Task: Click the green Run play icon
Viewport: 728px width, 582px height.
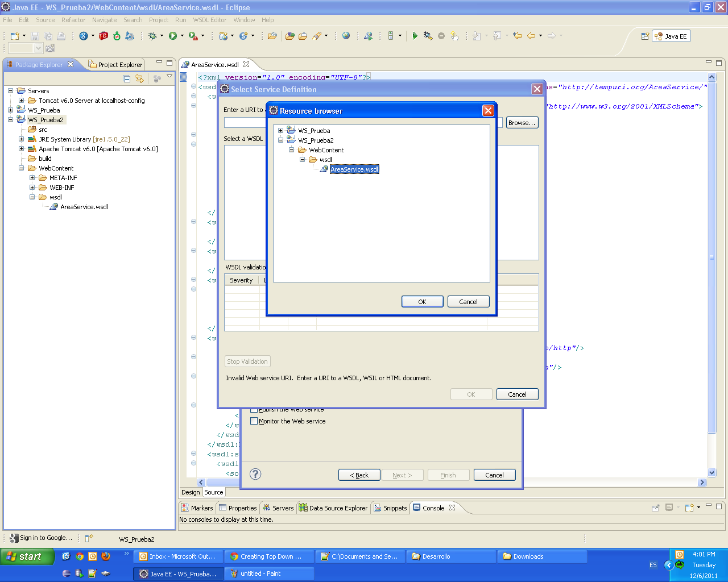Action: click(173, 36)
